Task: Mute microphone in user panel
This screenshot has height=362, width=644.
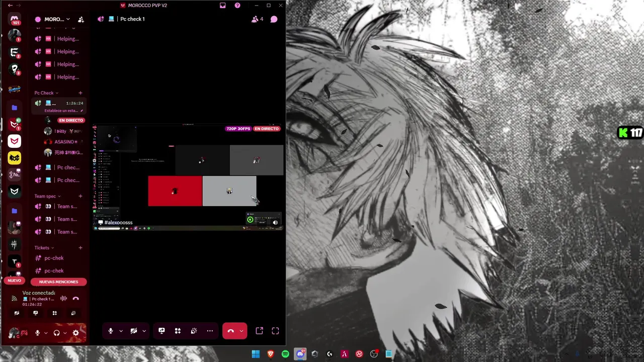Action: (37, 333)
